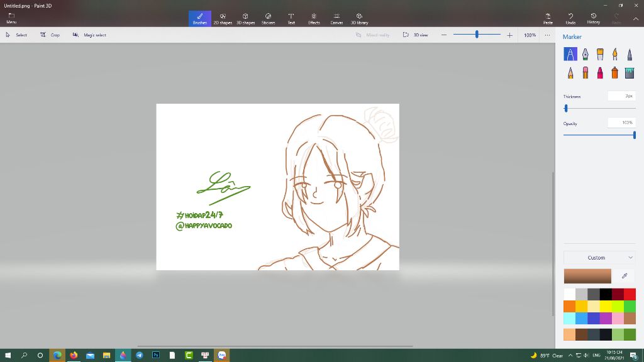Pick the red color swatch

pos(630,294)
